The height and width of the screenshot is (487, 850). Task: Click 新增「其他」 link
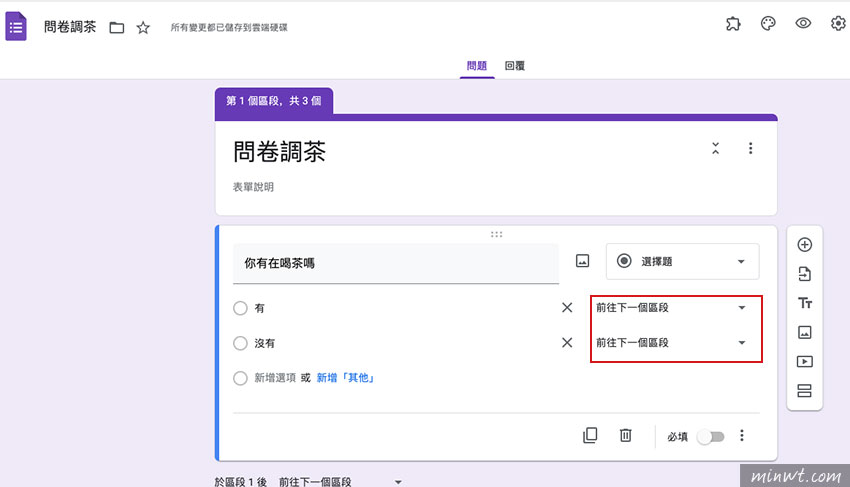coord(345,377)
